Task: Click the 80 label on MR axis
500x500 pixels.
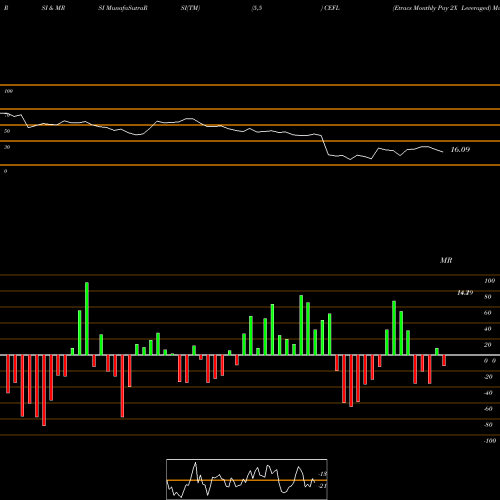Action: 488,297
